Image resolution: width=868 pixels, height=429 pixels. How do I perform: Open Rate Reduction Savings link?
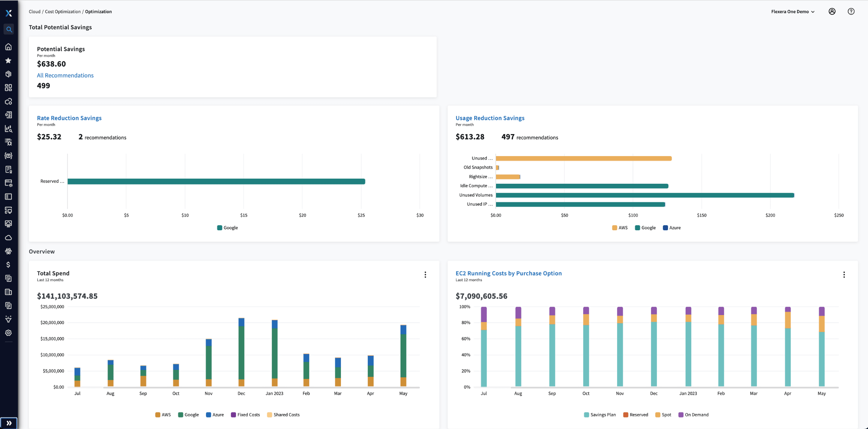[69, 118]
